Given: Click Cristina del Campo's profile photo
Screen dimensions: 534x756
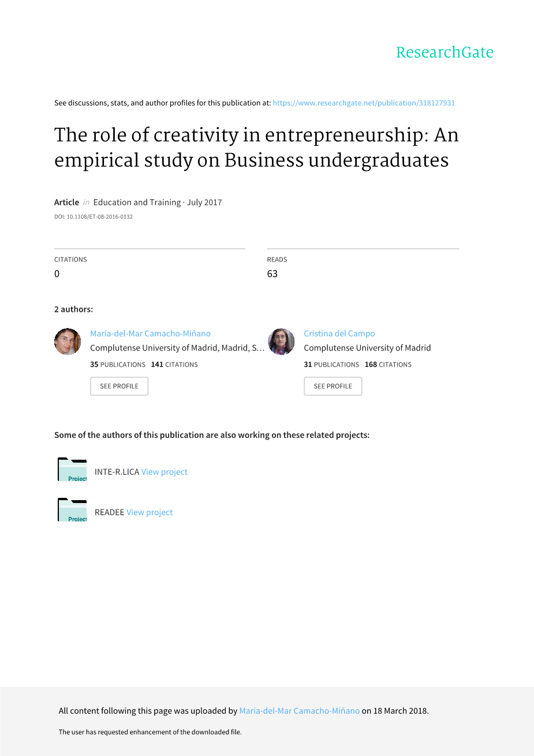Looking at the screenshot, I should [281, 341].
